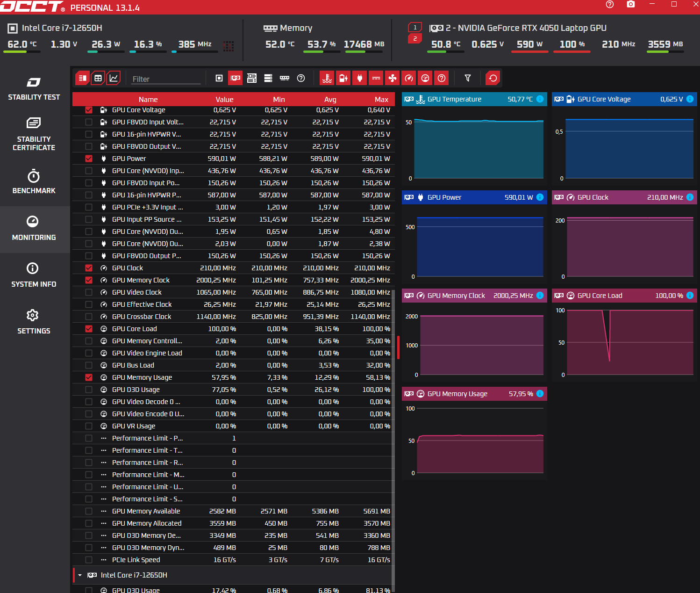The image size is (700, 593).
Task: Click the motherboard hardware filter icon
Action: [x=252, y=78]
